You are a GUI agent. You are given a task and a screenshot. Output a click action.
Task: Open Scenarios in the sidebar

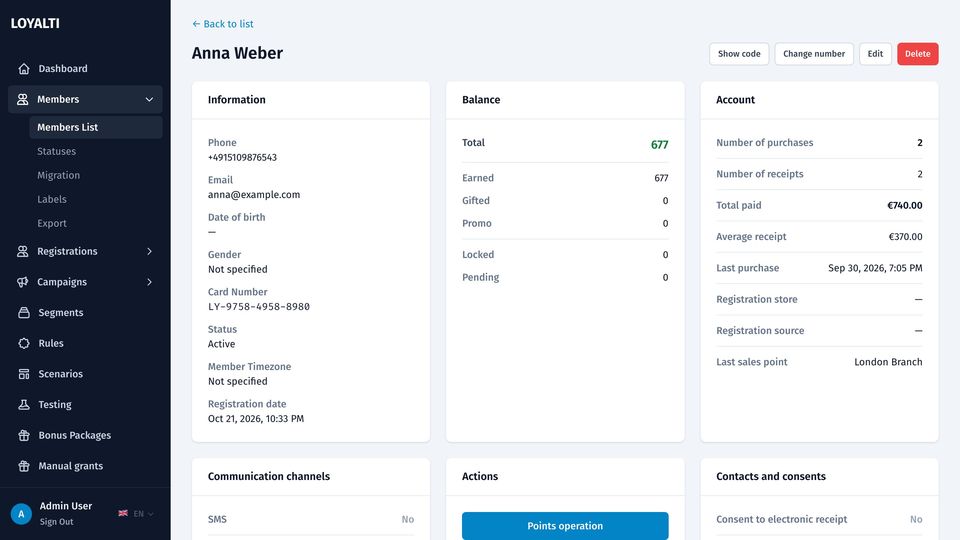(85, 373)
